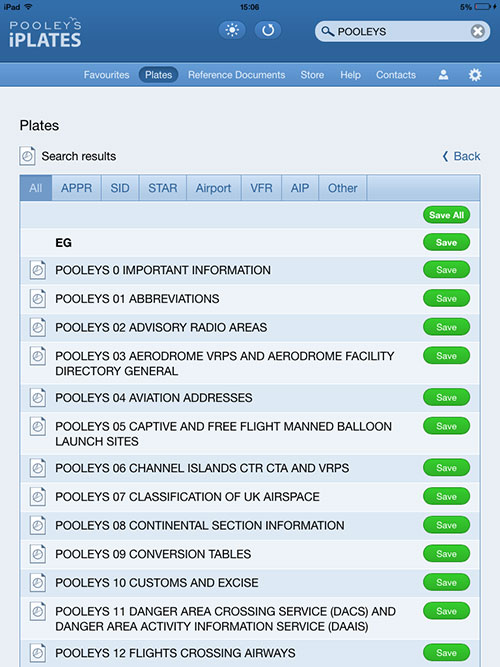
Task: Open document icon for POOLEYS 05 BALLOON LAUNCH SITES
Action: pyautogui.click(x=37, y=426)
